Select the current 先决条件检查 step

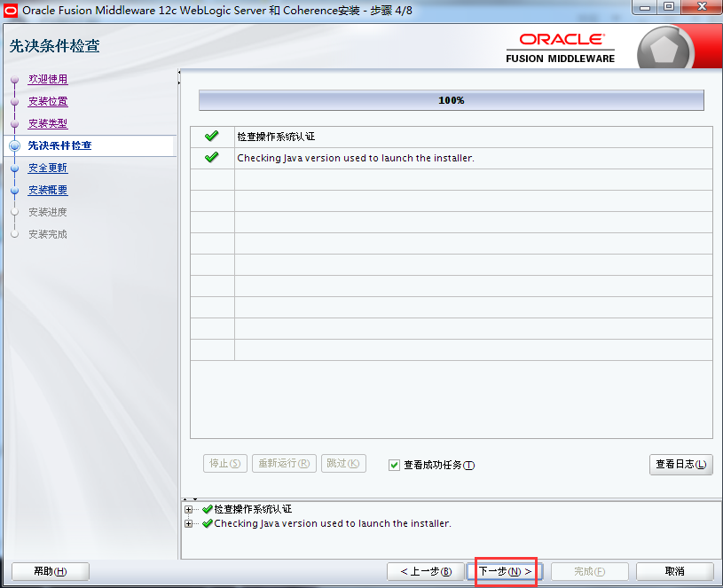(60, 145)
